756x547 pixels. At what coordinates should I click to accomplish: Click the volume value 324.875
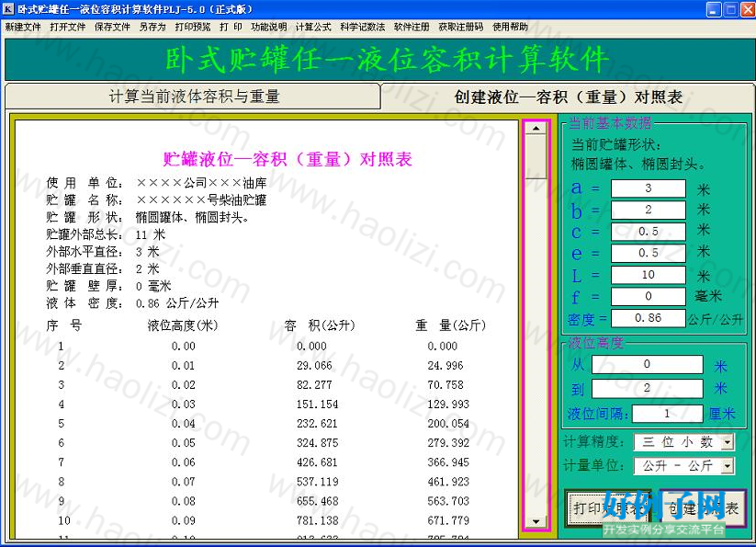[317, 443]
